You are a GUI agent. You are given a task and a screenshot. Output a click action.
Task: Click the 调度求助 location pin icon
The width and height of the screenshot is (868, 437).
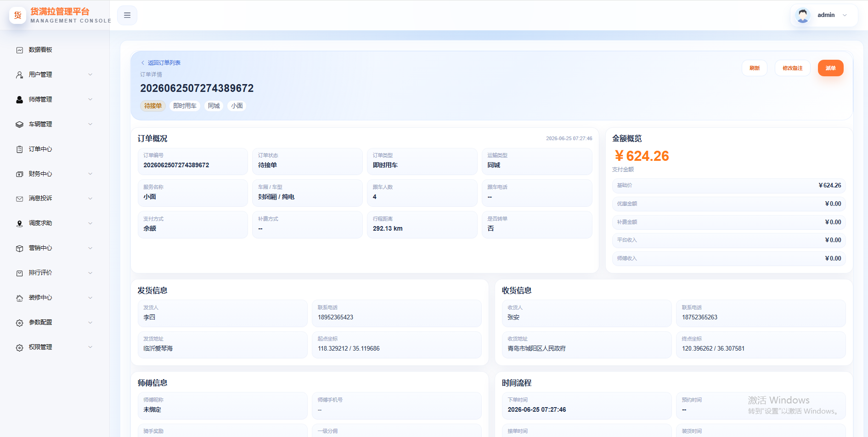click(x=19, y=223)
